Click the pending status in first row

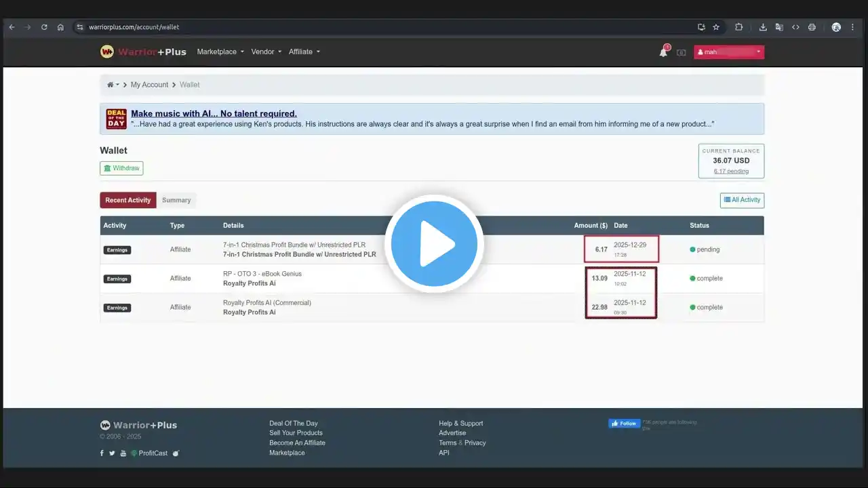coord(705,249)
